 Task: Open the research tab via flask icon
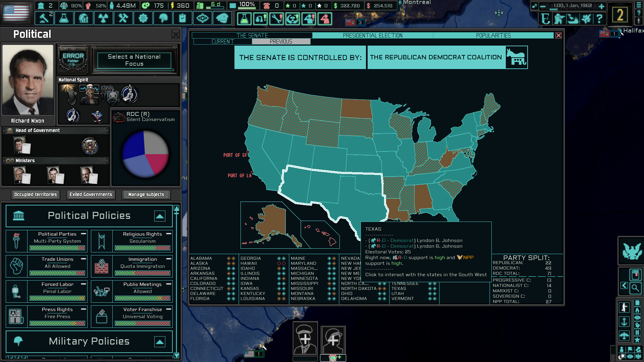64,18
